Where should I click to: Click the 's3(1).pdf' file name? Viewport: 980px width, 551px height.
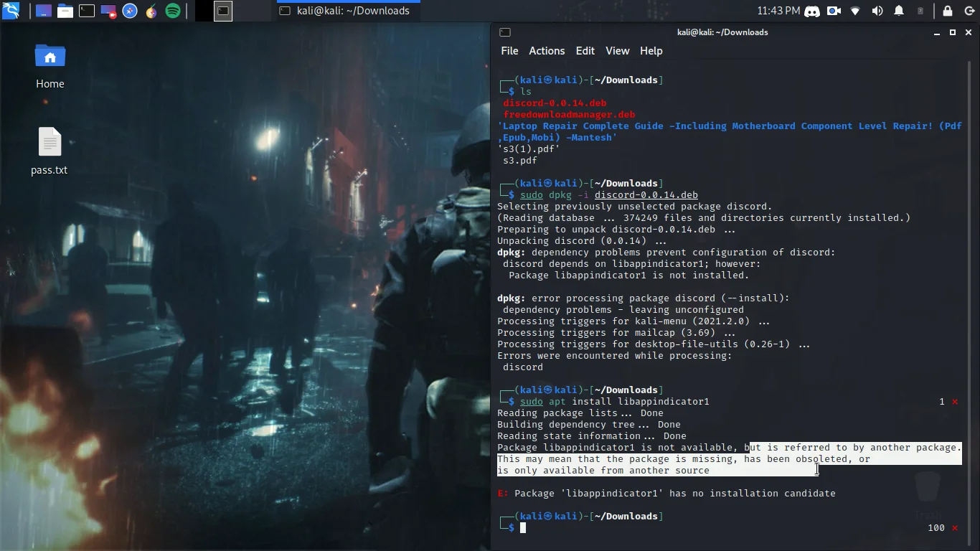(529, 149)
